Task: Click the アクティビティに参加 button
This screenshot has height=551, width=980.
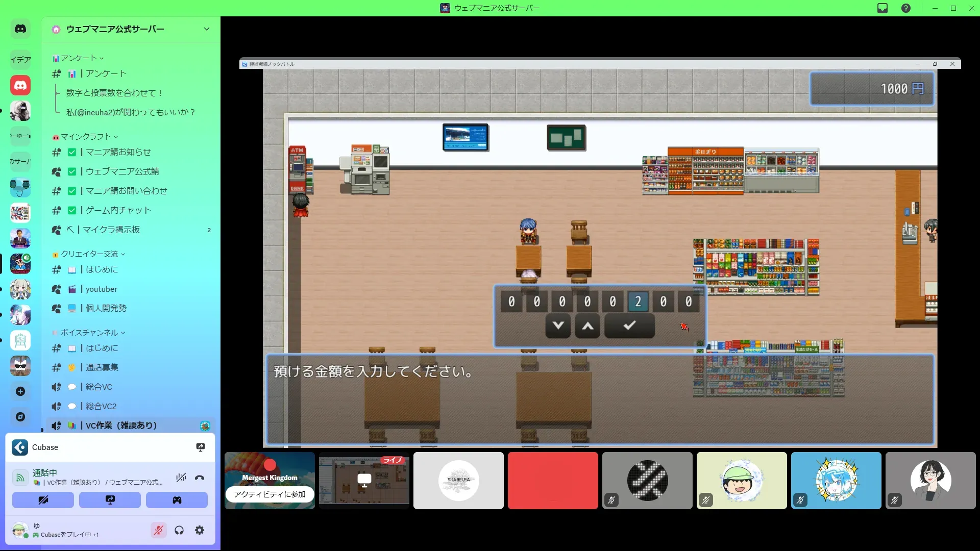Action: [x=269, y=494]
